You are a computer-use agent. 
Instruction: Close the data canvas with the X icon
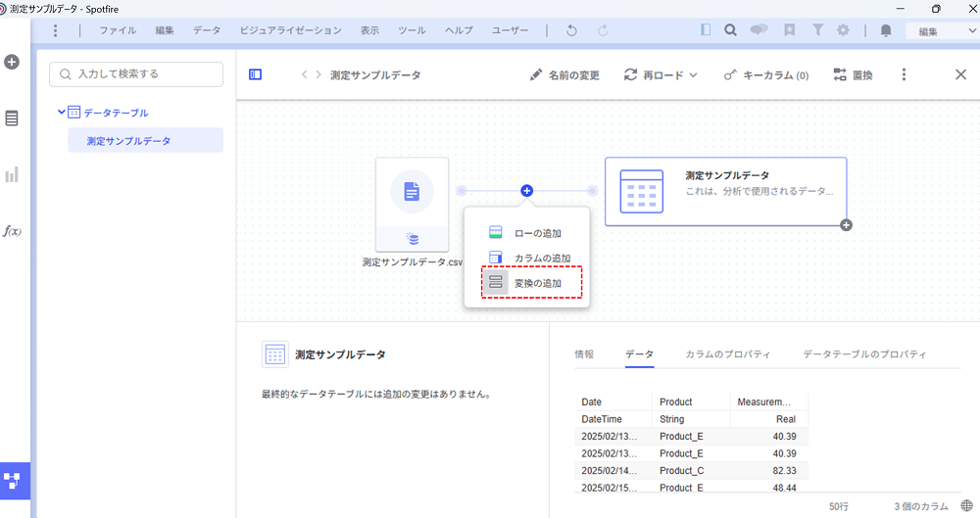(x=960, y=74)
